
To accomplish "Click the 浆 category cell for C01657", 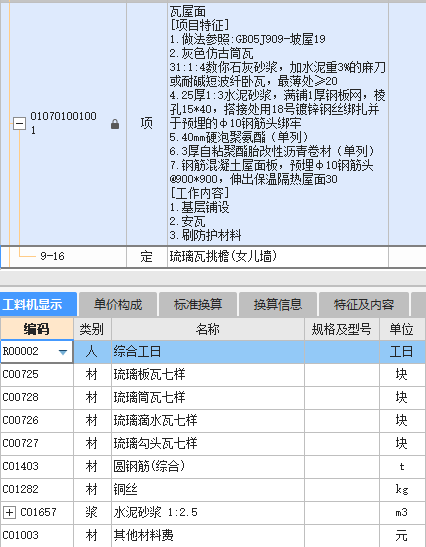I will (x=92, y=513).
